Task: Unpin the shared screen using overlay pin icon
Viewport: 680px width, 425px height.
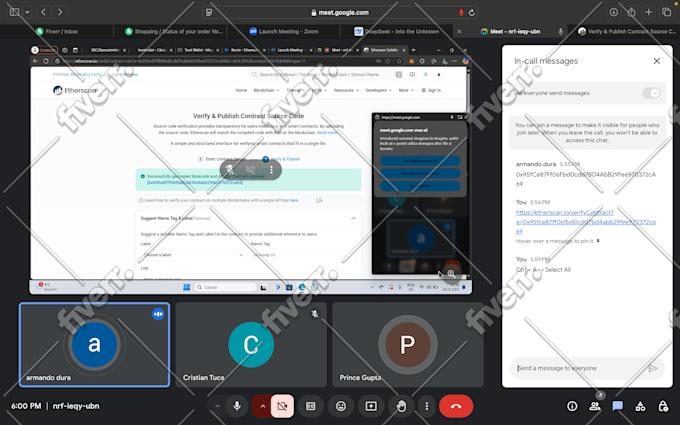Action: pos(230,170)
